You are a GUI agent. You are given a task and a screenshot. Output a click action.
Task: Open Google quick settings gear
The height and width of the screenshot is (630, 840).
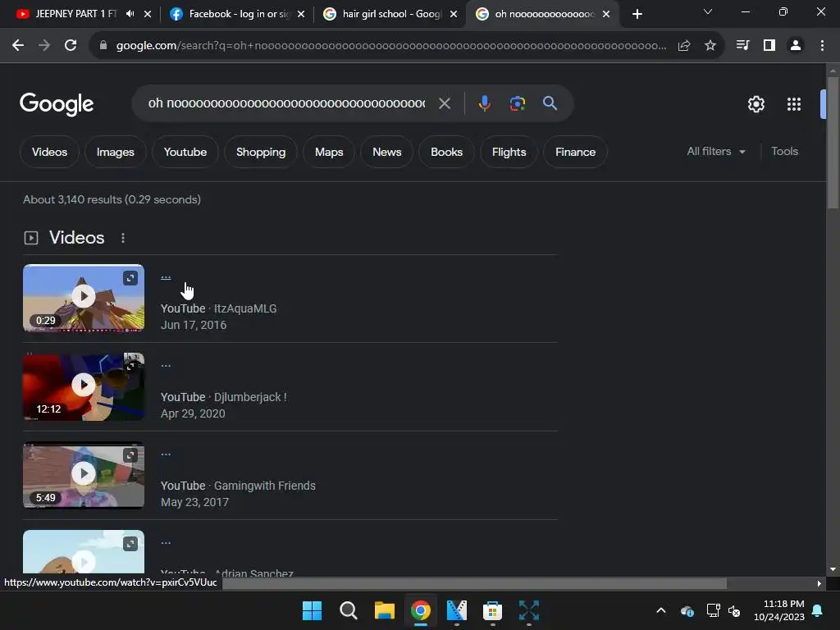click(x=756, y=104)
